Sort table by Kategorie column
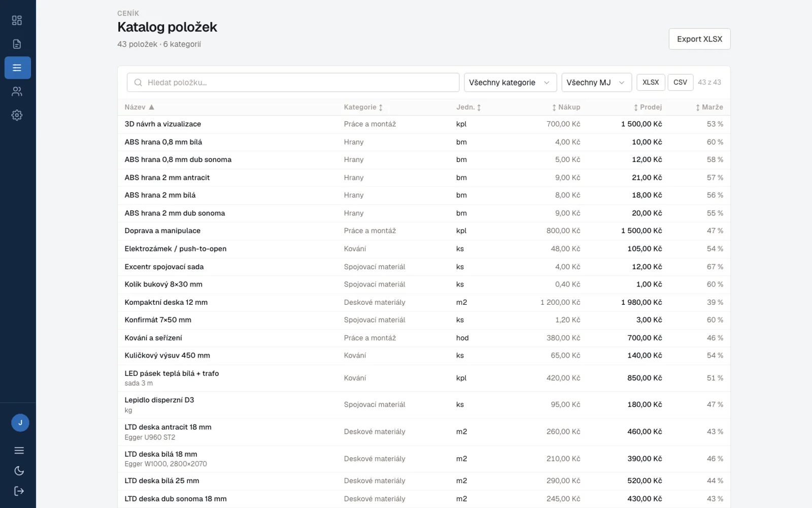812x508 pixels. pos(363,107)
